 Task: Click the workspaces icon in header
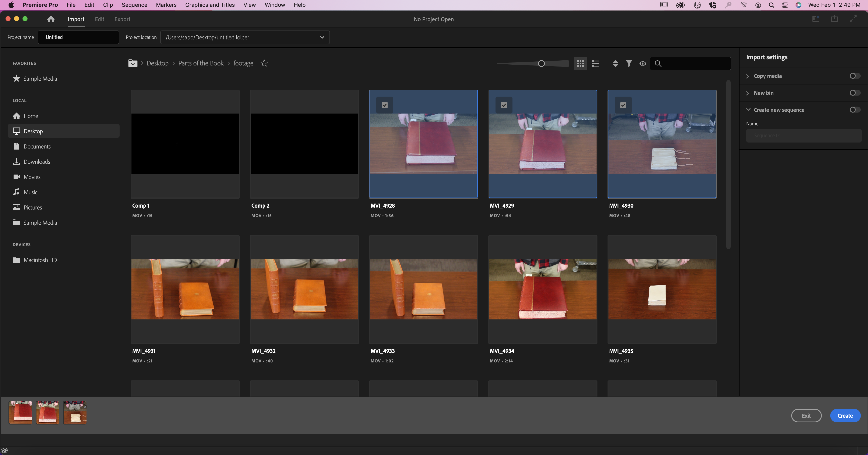816,19
